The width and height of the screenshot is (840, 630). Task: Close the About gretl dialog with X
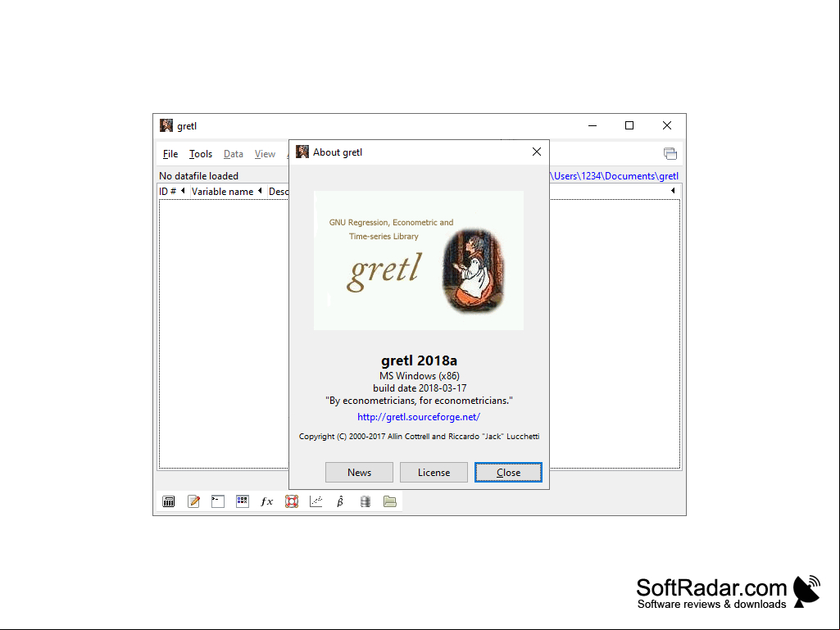(536, 152)
